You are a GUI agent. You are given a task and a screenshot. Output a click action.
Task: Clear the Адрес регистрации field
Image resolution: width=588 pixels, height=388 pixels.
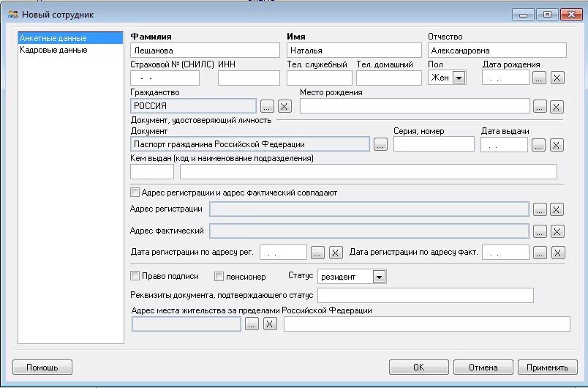tap(557, 209)
